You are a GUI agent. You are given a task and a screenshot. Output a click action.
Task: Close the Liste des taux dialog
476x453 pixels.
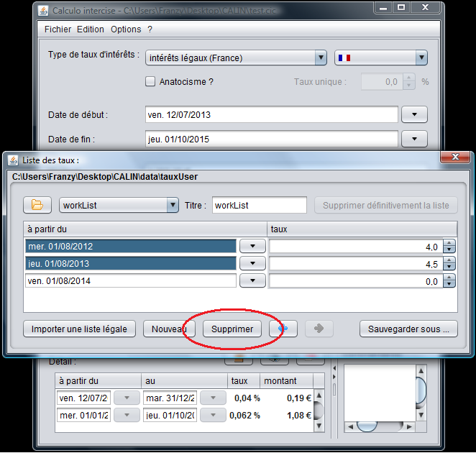pyautogui.click(x=454, y=157)
